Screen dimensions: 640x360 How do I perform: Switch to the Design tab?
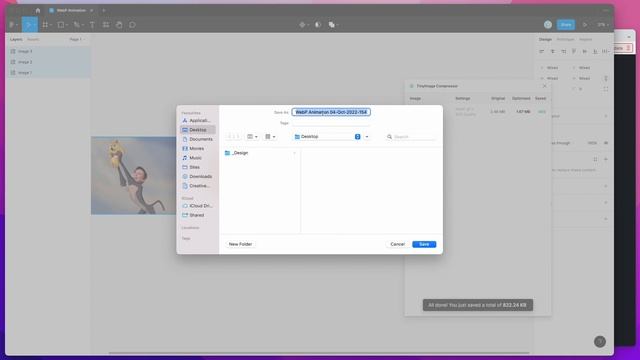coord(545,40)
